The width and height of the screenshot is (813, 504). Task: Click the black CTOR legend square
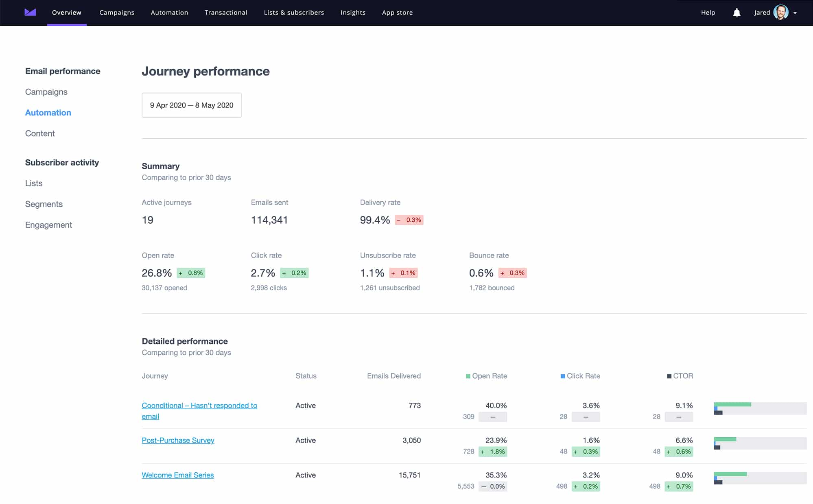point(669,375)
